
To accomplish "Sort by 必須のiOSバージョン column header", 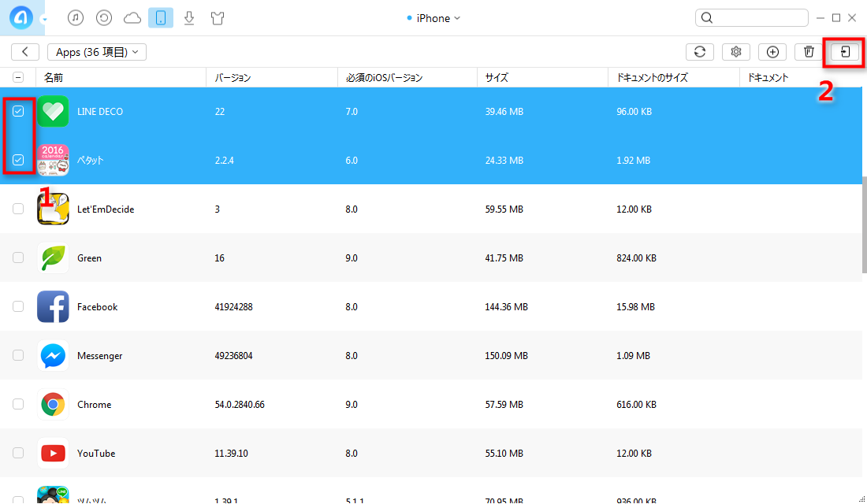I will tap(407, 77).
